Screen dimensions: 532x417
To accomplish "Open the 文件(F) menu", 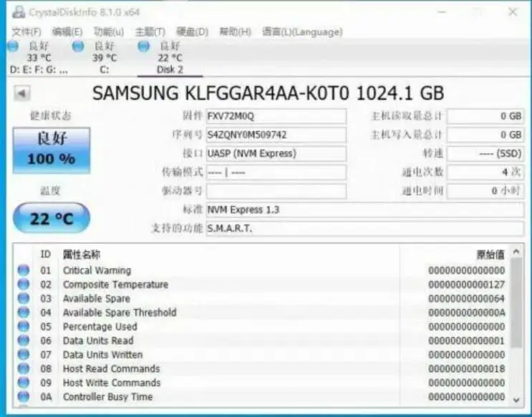I will 26,32.
